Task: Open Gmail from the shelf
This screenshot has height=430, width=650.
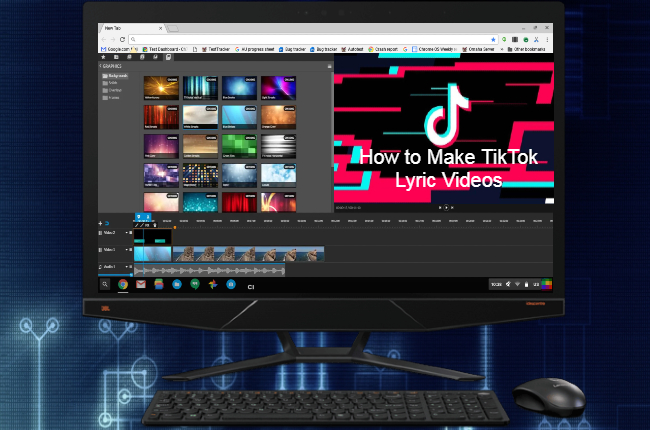Action: (x=141, y=284)
